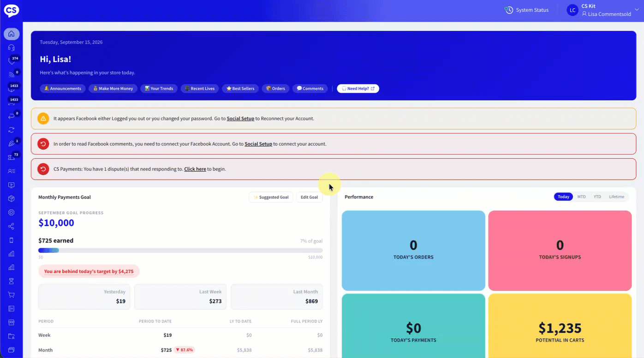Click the headset support icon in sidebar
Screen dimensions: 644x358
[12, 48]
